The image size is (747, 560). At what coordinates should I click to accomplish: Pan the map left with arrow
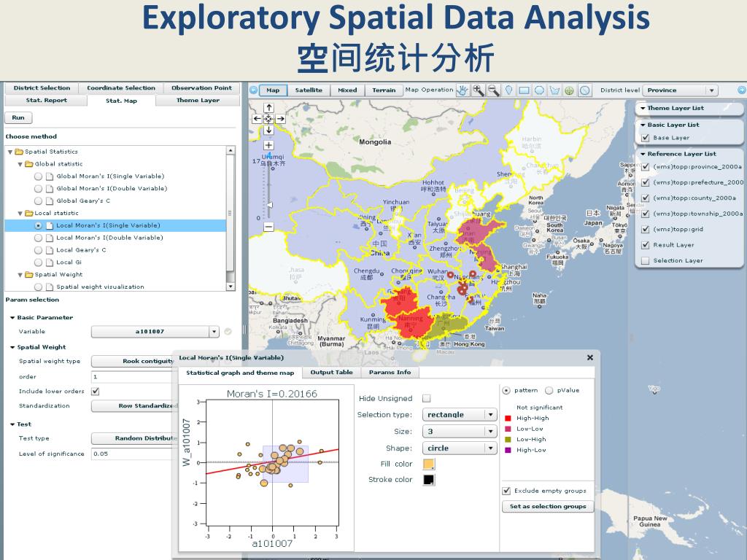point(258,119)
